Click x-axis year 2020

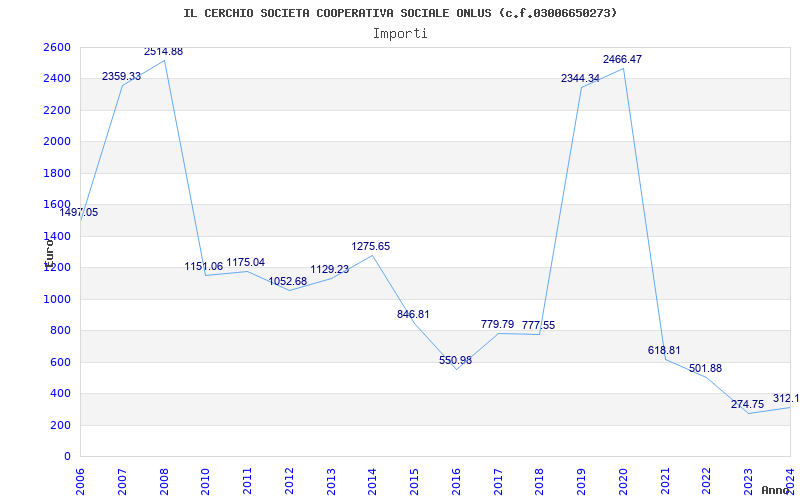[623, 482]
